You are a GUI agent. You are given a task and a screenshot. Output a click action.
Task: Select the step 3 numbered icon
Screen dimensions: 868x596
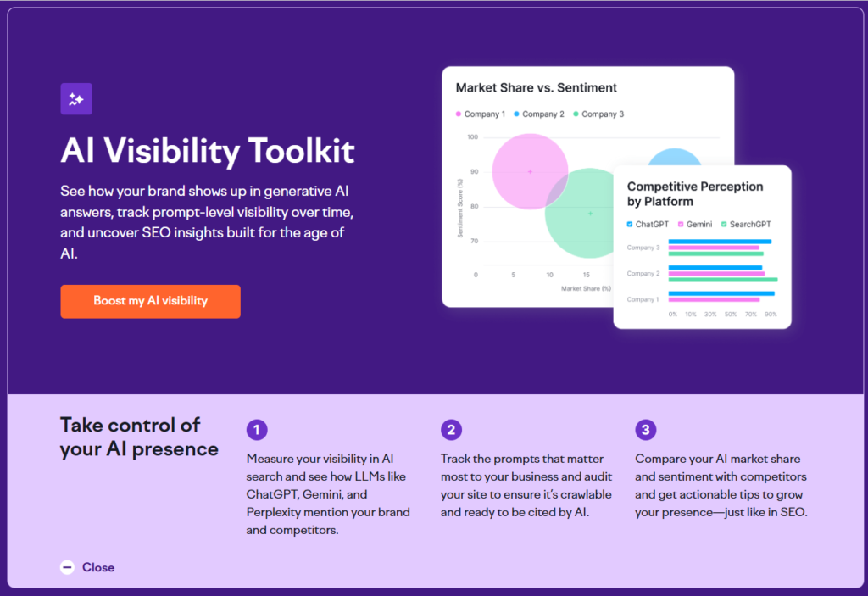point(647,430)
